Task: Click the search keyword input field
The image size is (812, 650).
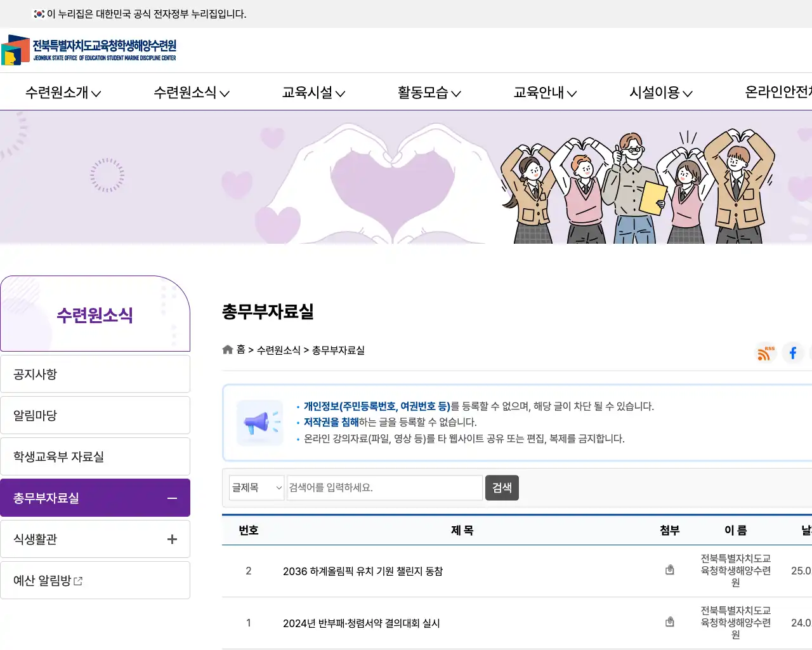Action: pyautogui.click(x=384, y=487)
